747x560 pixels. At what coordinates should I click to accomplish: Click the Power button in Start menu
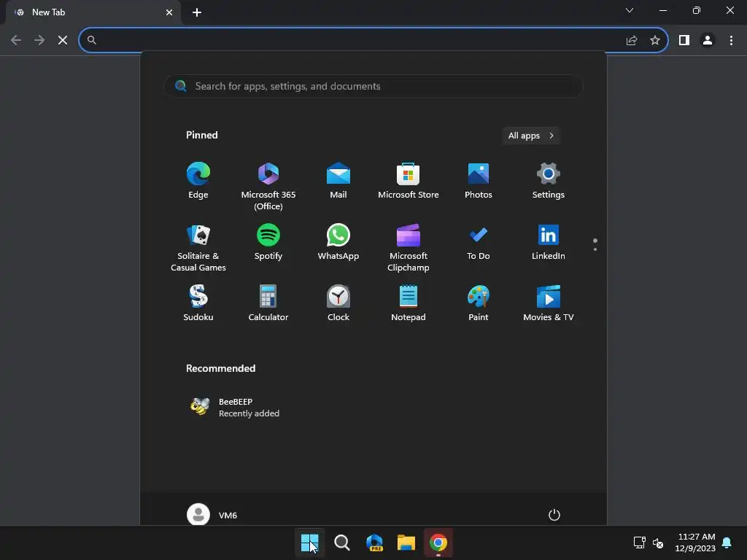point(554,515)
